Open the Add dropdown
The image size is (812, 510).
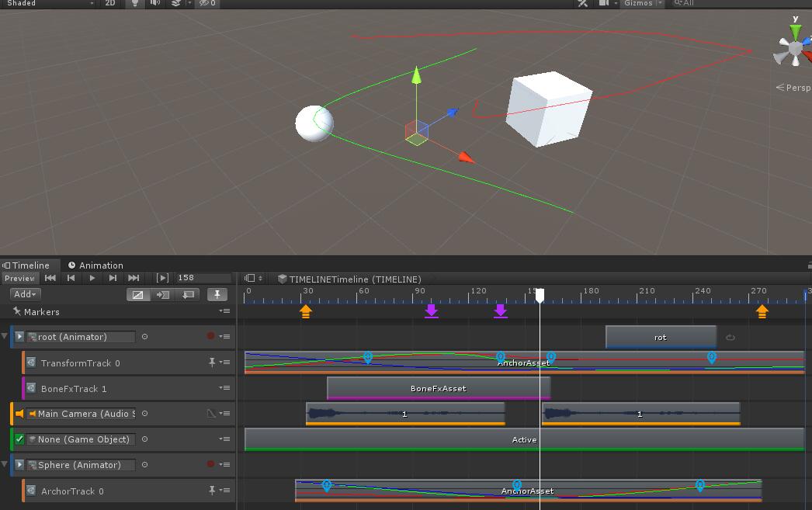tap(25, 294)
